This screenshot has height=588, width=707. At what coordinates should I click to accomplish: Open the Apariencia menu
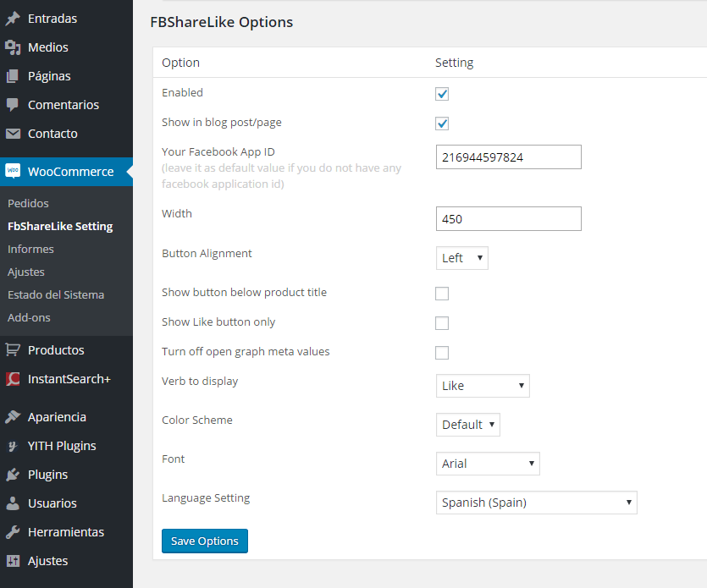click(66, 417)
